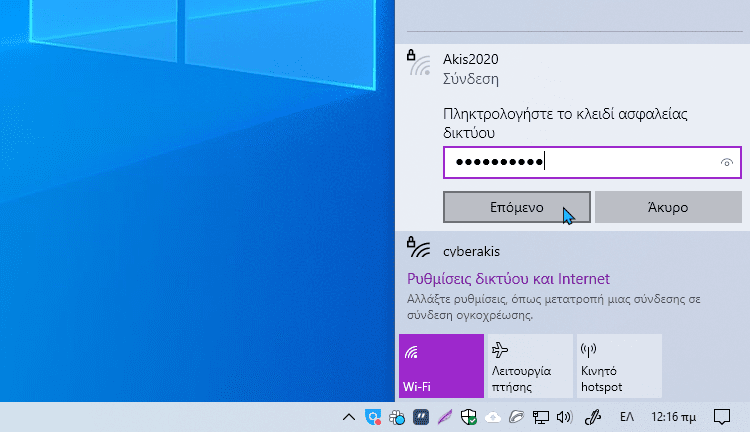Open Windows Security shield tray icon

pos(469,417)
